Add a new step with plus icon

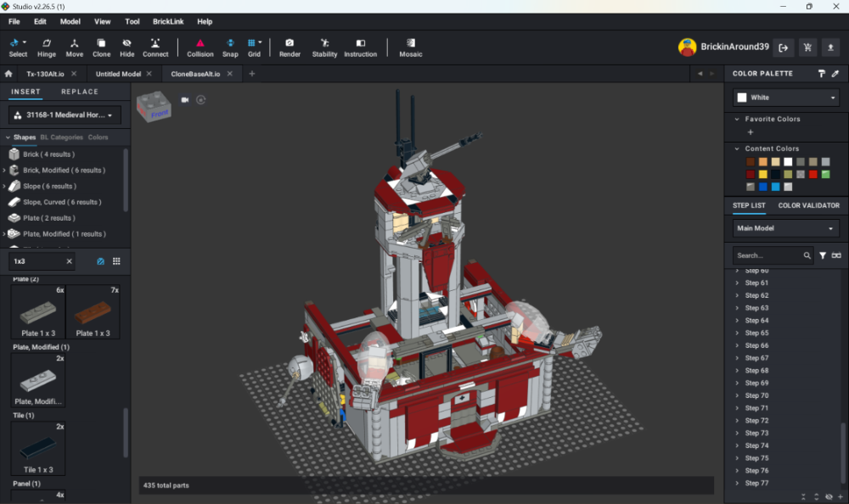click(841, 496)
